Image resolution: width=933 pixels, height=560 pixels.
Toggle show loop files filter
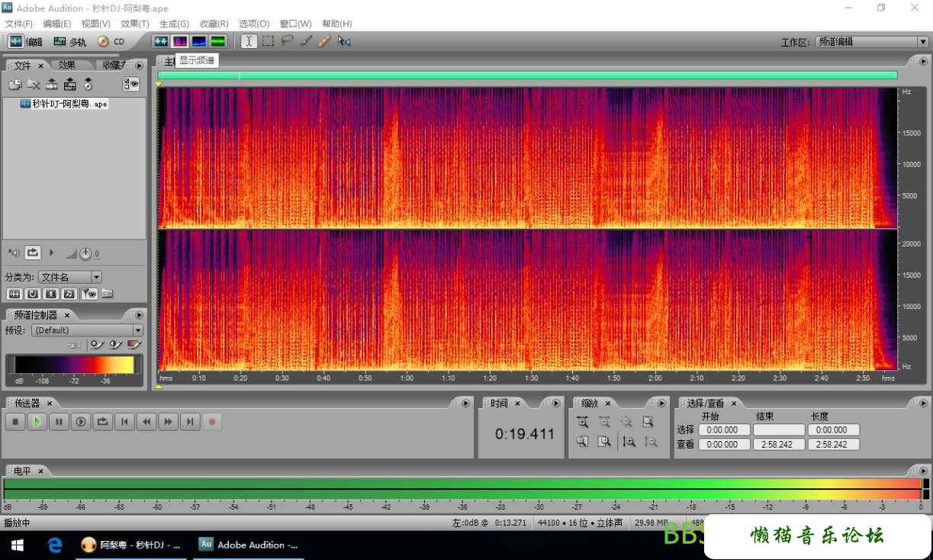(32, 294)
